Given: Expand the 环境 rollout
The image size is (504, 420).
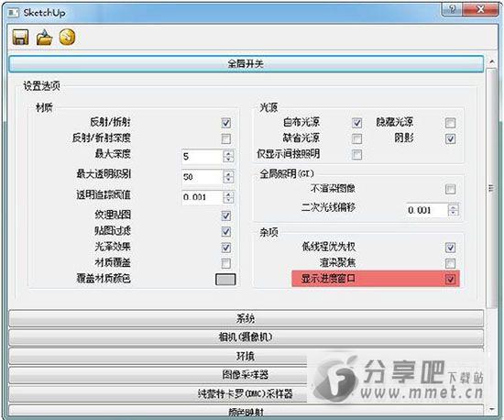Looking at the screenshot, I should point(247,357).
